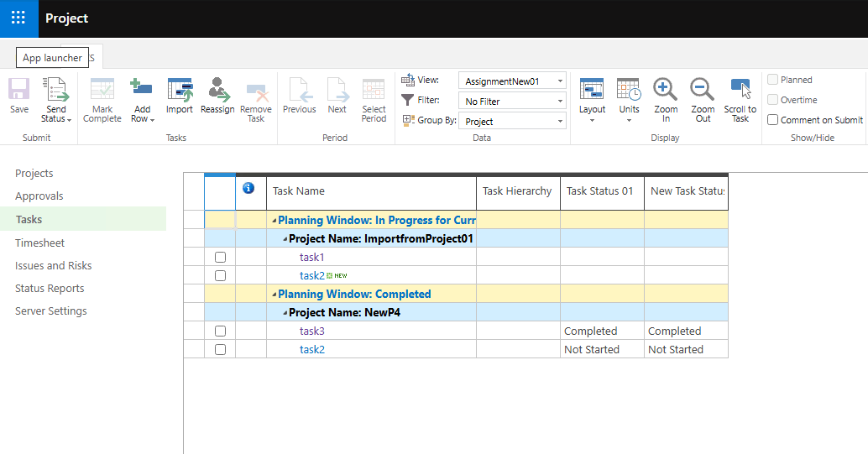Collapse Planning Window: Completed group
Viewport: 868px width, 454px height.
point(274,295)
